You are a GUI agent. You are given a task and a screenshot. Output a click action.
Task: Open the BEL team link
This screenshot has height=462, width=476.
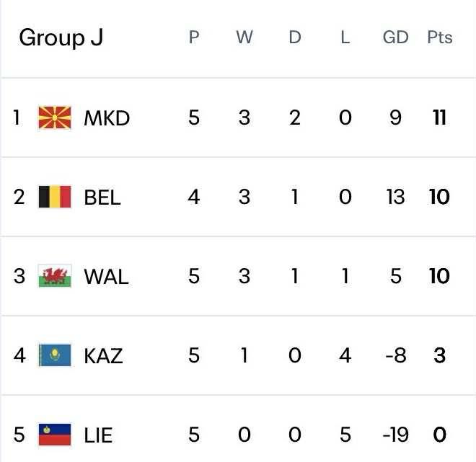[102, 197]
